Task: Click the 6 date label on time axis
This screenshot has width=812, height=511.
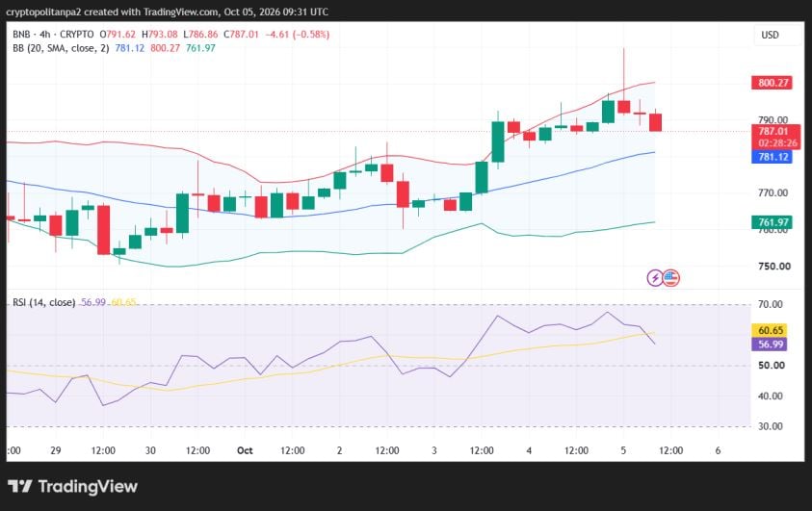Action: [718, 450]
